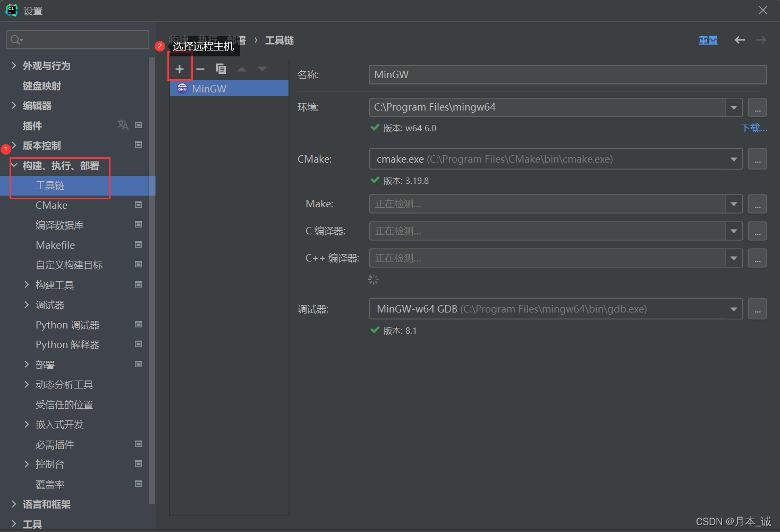Viewport: 780px width, 532px height.
Task: Expand the 嵌入式开发 node
Action: coord(27,424)
